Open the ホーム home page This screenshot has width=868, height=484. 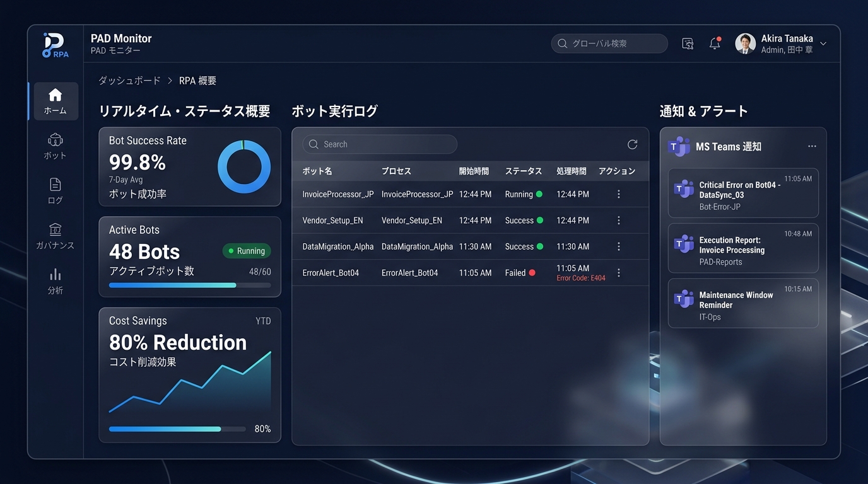[x=56, y=101]
